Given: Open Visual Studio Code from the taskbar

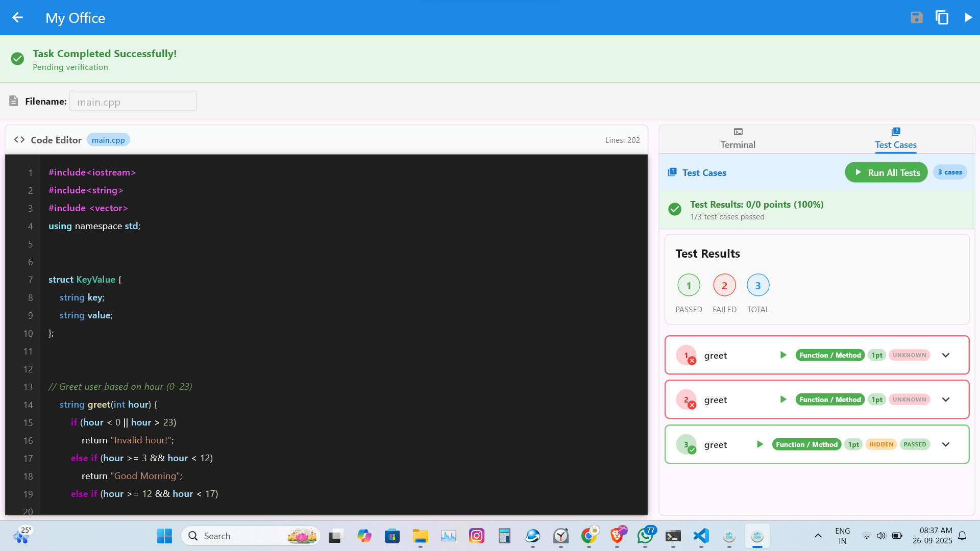Looking at the screenshot, I should pyautogui.click(x=701, y=536).
